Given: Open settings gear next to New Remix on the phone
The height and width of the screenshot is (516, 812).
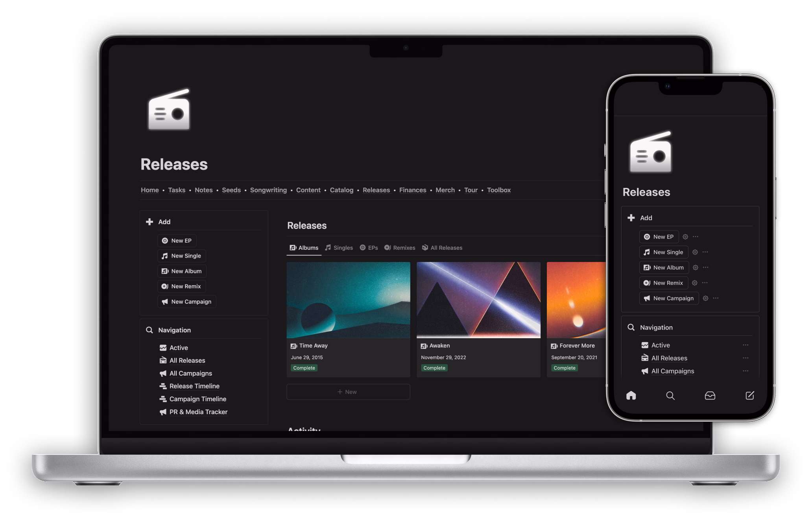Looking at the screenshot, I should tap(695, 283).
